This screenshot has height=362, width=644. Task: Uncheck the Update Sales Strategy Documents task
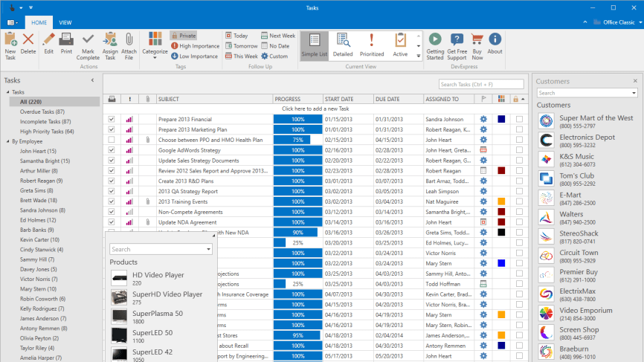click(112, 160)
